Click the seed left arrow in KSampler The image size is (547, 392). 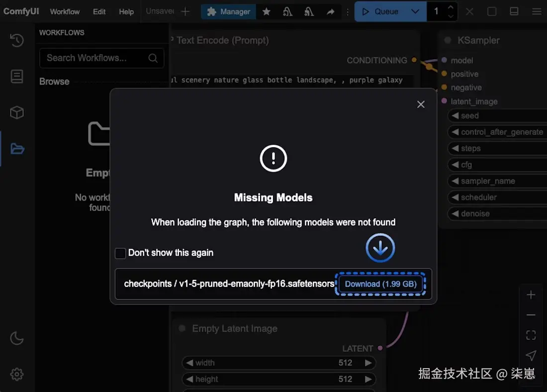point(455,115)
